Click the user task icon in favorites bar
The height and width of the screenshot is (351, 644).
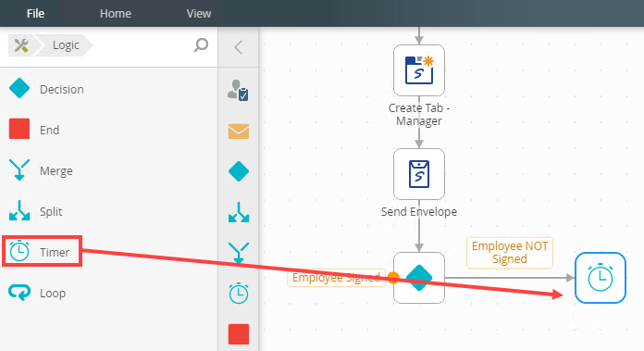point(238,90)
